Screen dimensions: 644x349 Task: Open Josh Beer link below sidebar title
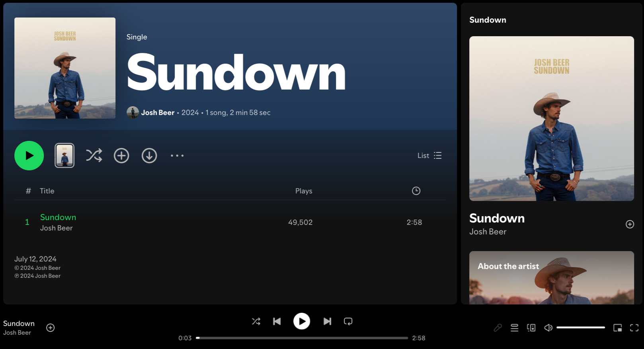(x=488, y=232)
